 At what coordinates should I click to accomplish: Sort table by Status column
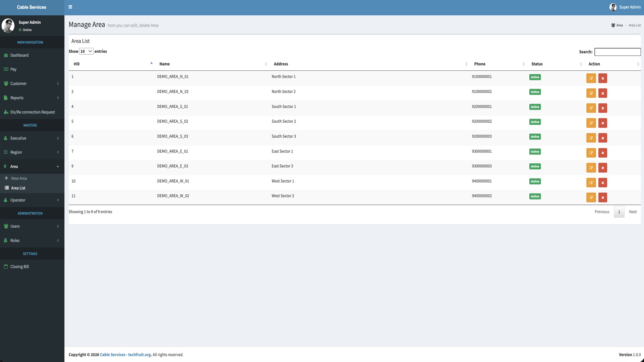(x=555, y=64)
